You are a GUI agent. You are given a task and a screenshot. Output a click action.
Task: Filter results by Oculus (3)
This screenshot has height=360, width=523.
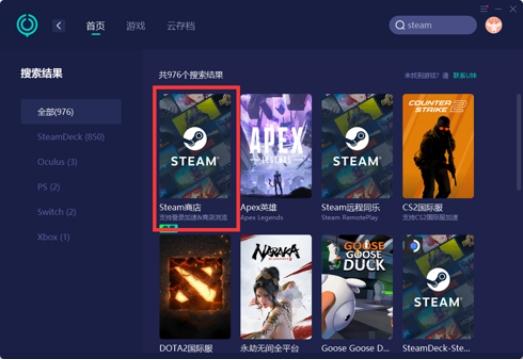click(x=57, y=162)
